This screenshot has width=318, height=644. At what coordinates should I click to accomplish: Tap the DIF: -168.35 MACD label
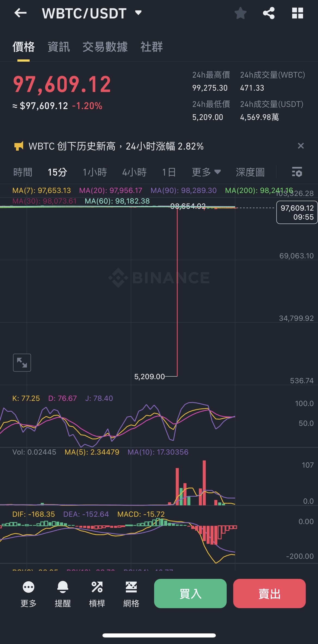pos(33,514)
